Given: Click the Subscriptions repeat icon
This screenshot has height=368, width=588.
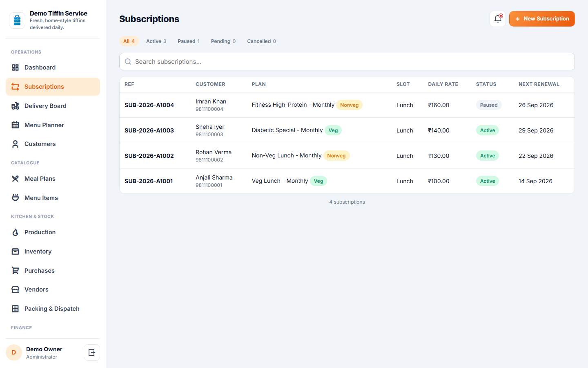Looking at the screenshot, I should coord(15,87).
